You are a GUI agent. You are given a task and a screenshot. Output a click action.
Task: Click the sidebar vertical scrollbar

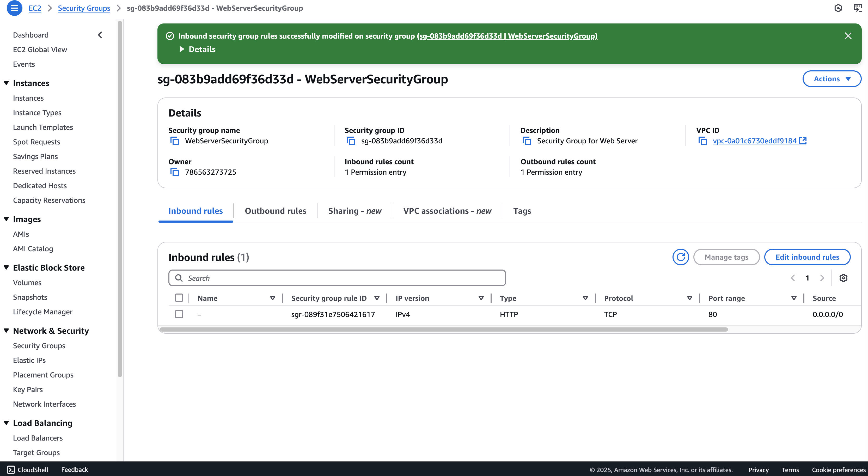click(x=120, y=199)
